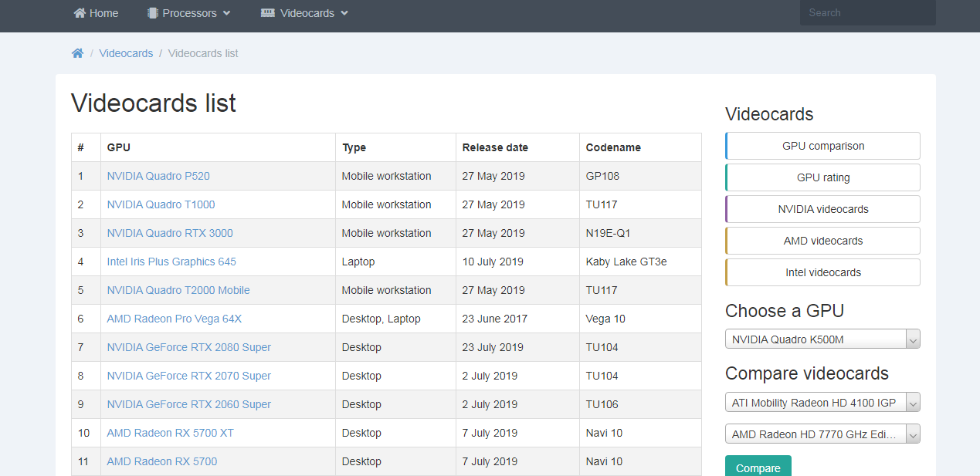The width and height of the screenshot is (980, 476).
Task: Open the NVIDIA Quadro K500M GPU dropdown
Action: pos(822,339)
